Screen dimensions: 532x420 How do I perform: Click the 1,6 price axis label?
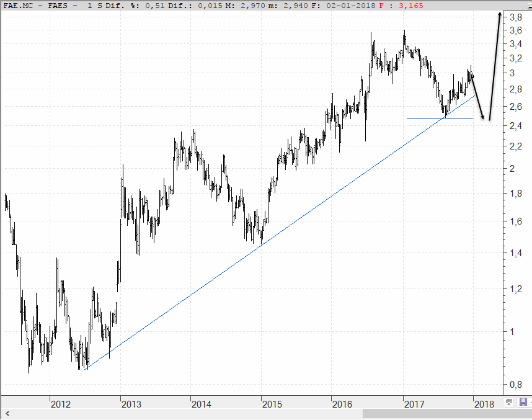point(516,221)
